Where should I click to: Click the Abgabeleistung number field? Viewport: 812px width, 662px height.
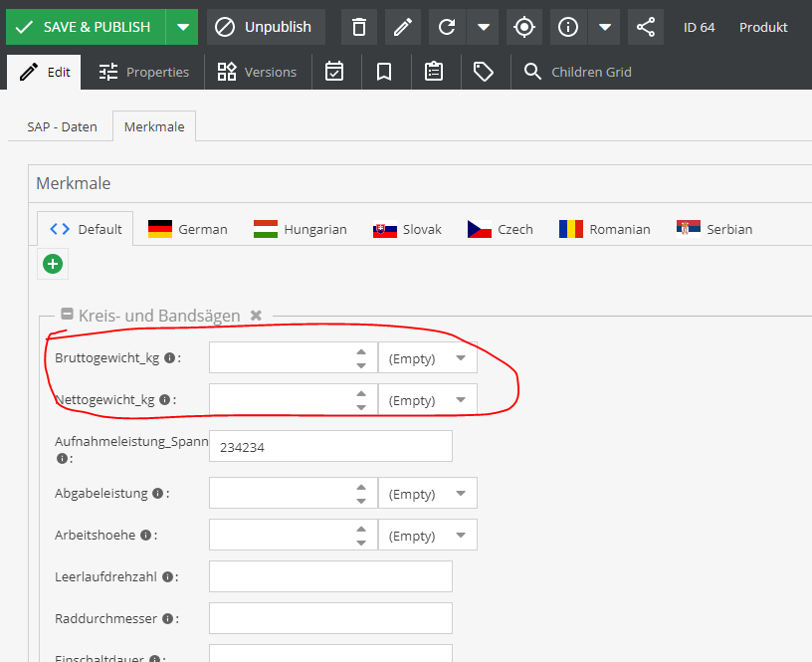(x=283, y=493)
